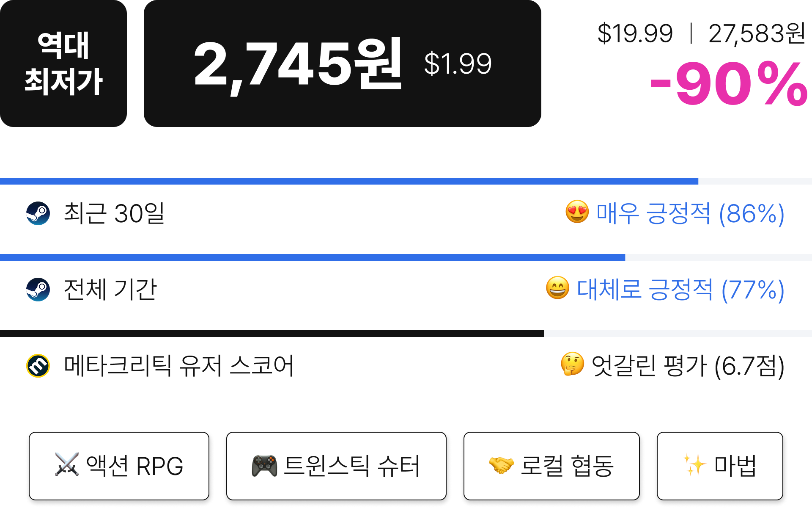Image resolution: width=812 pixels, height=508 pixels.
Task: Click the thinking emoji next to 엇갈린 평가
Action: (572, 364)
